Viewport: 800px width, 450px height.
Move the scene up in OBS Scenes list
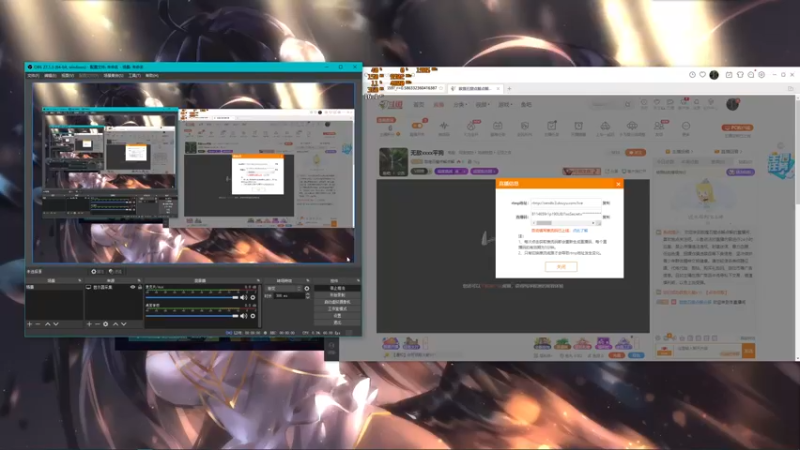pyautogui.click(x=47, y=324)
